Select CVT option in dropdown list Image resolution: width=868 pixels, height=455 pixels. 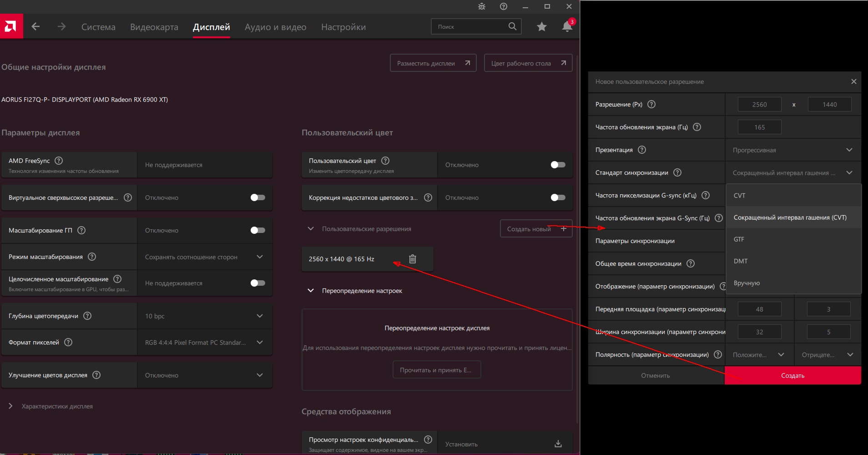(794, 196)
